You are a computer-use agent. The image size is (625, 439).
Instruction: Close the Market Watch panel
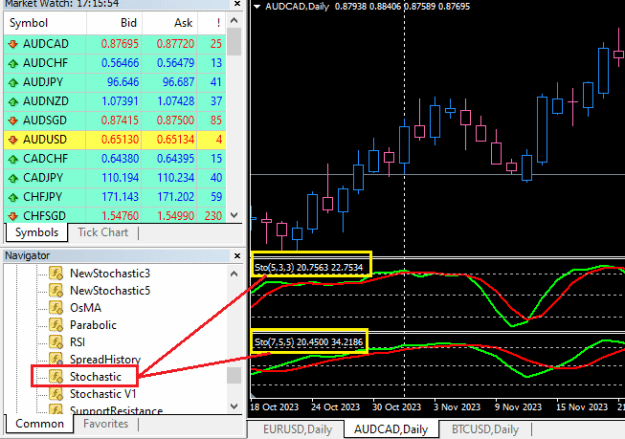coord(237,4)
